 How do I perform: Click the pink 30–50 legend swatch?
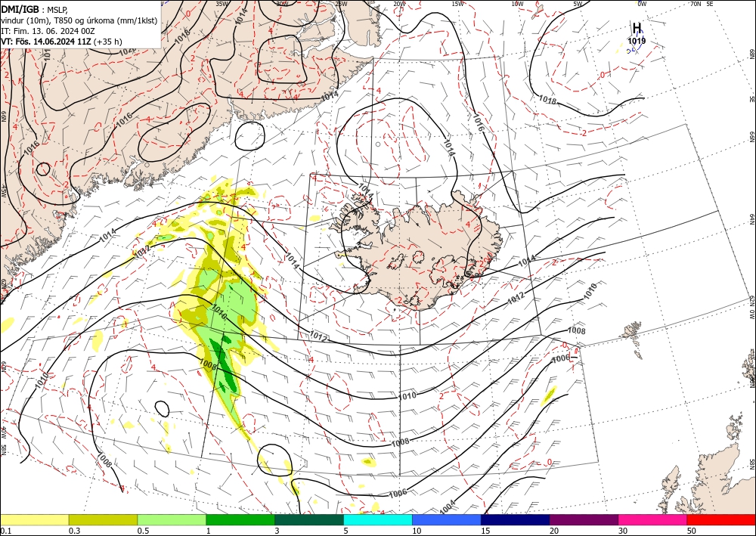(653, 519)
